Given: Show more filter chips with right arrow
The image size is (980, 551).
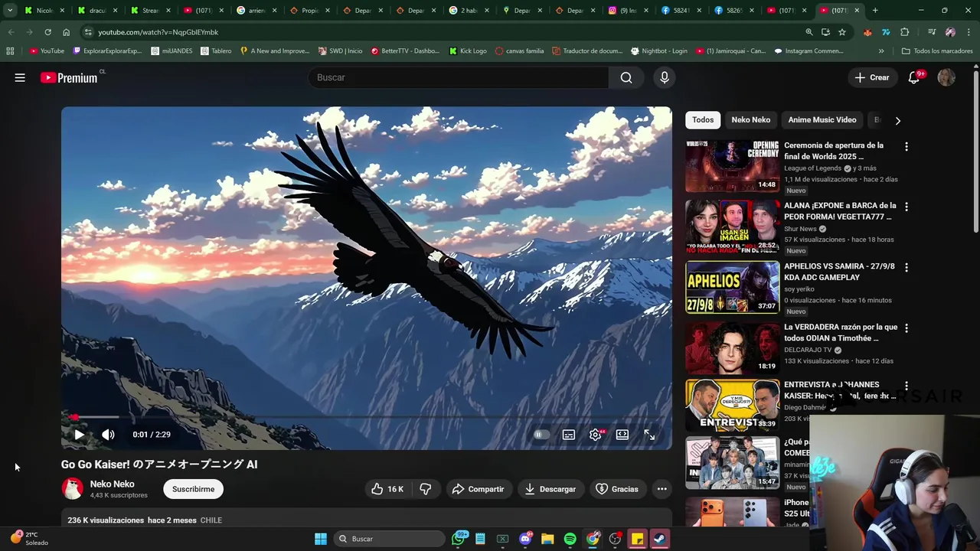Looking at the screenshot, I should [x=898, y=120].
